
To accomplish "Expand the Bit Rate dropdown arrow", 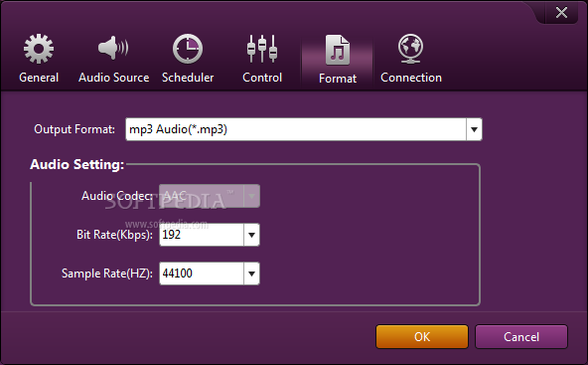I will pos(251,235).
